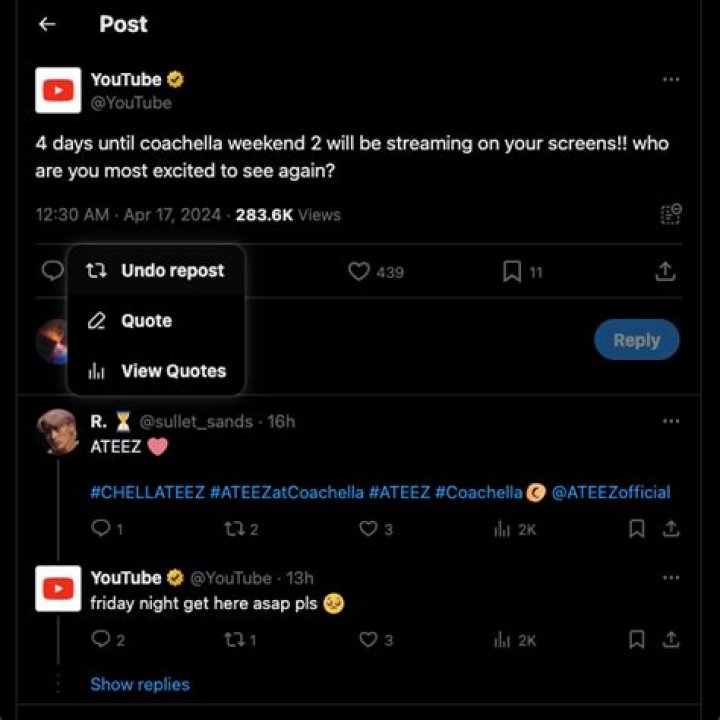The image size is (720, 720).
Task: Reply to the sullet_sands ATEEZ comment
Action: 99,529
